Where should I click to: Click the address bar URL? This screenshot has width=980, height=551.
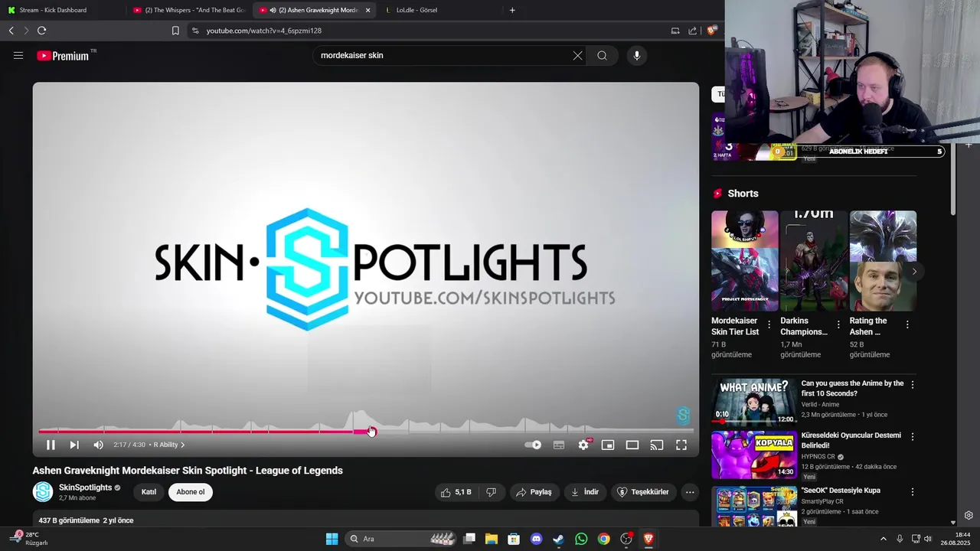click(x=264, y=31)
